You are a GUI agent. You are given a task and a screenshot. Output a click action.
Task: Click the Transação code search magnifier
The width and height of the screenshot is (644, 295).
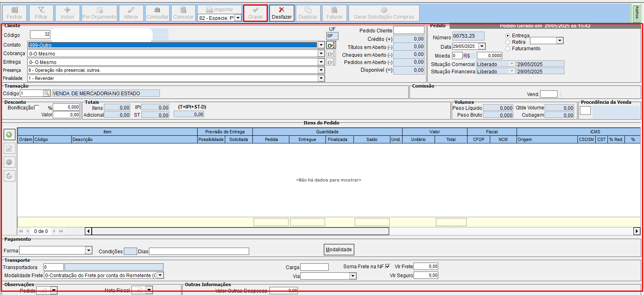pyautogui.click(x=47, y=94)
